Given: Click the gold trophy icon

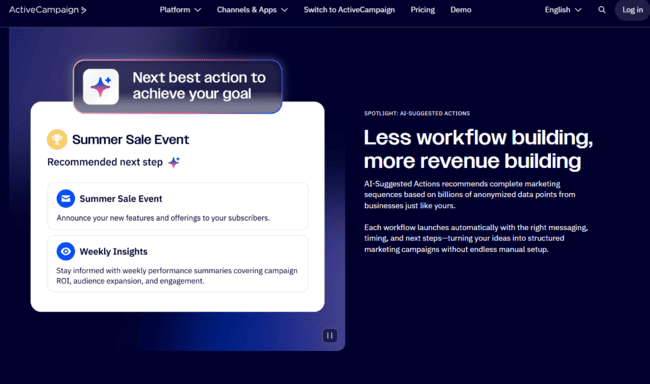Looking at the screenshot, I should click(57, 139).
